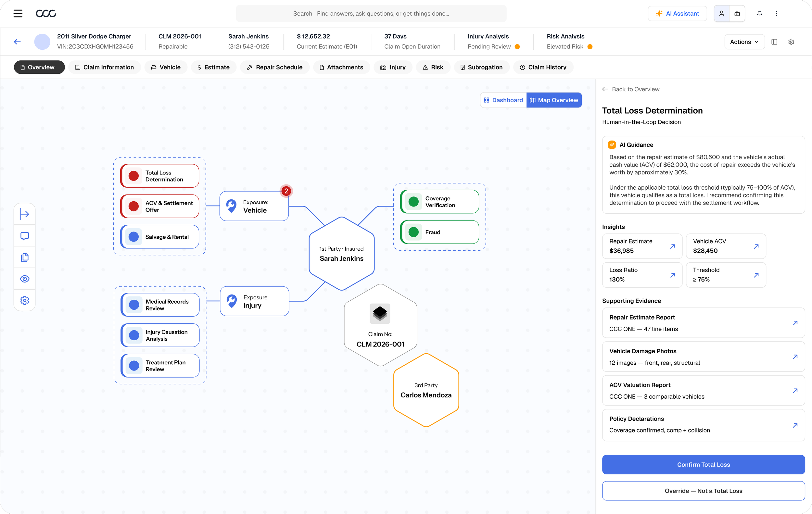Click the Injury Analysis Pending Review status
812x514 pixels.
coord(494,42)
